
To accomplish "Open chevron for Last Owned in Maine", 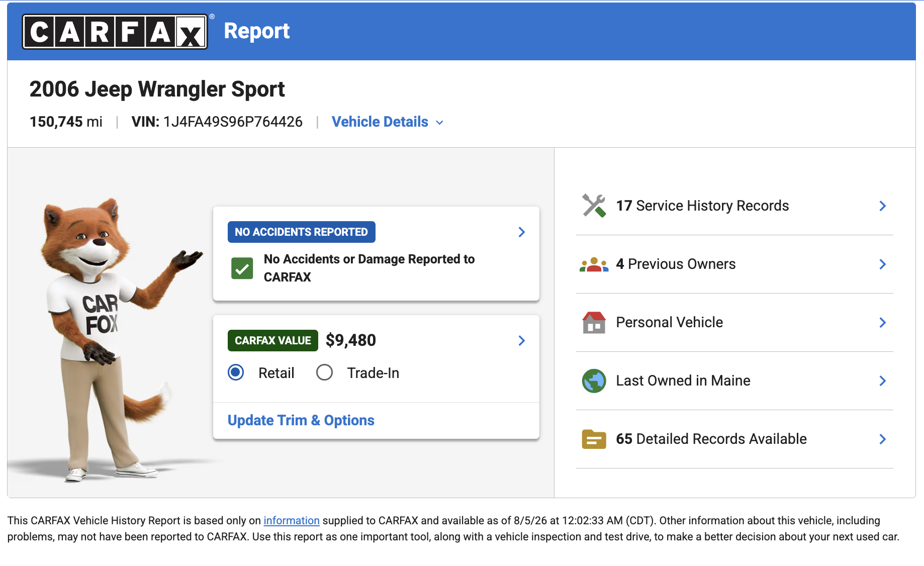I will click(882, 381).
